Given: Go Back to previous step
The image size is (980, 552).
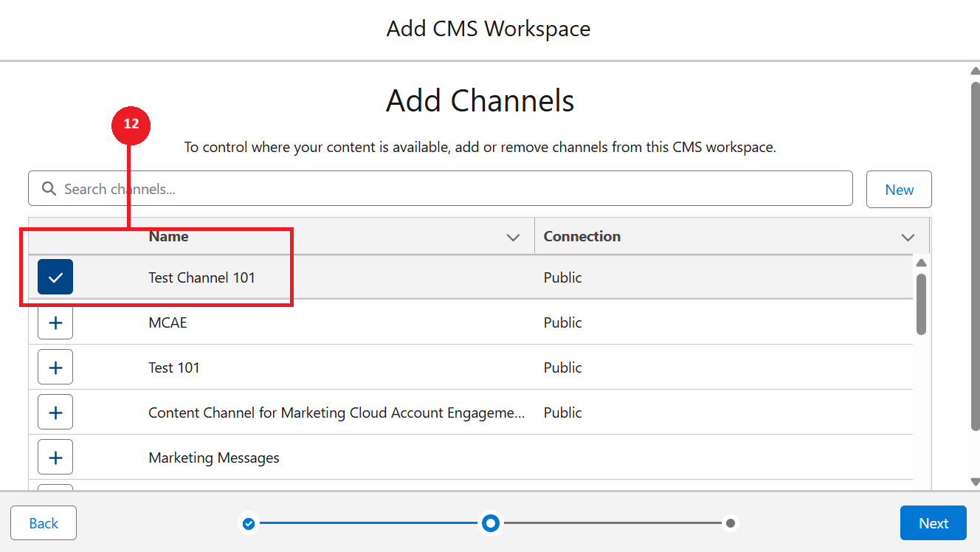Looking at the screenshot, I should (44, 523).
